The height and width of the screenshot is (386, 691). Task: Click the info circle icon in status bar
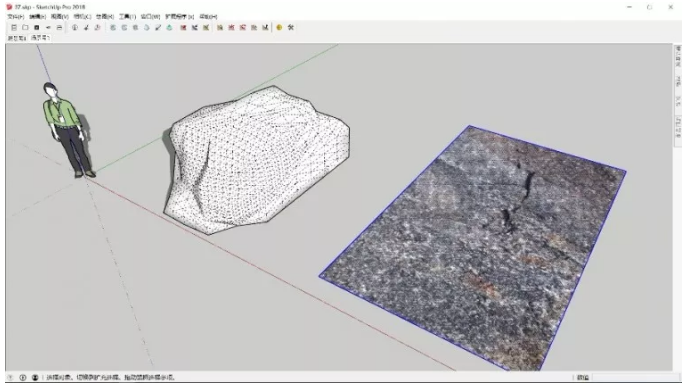point(23,378)
